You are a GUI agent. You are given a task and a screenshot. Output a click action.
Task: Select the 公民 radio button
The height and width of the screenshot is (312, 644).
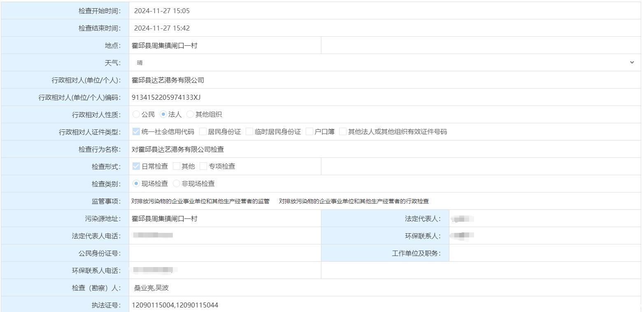pyautogui.click(x=136, y=115)
